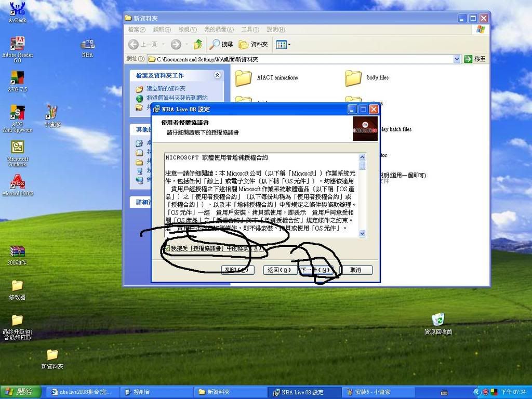Click the Back (上一頁) button in Explorer
Screen dimensions: 532x399
143,44
